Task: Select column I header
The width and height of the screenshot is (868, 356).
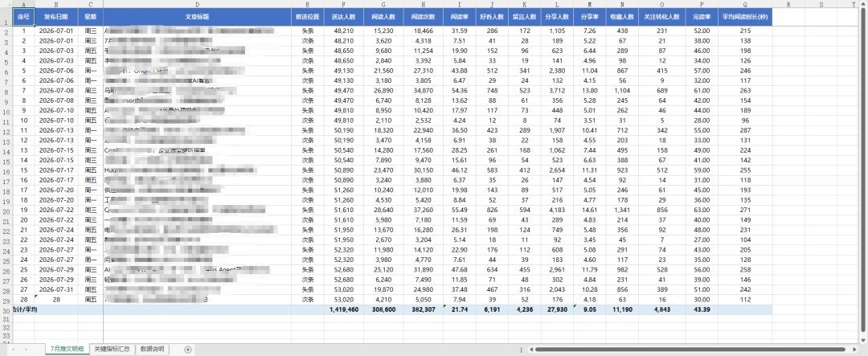Action: (x=460, y=4)
